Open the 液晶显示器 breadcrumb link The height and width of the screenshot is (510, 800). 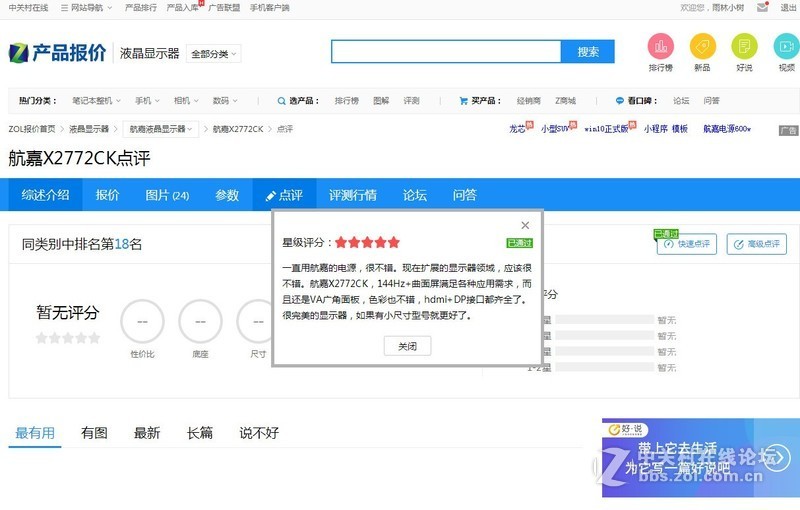[x=89, y=129]
